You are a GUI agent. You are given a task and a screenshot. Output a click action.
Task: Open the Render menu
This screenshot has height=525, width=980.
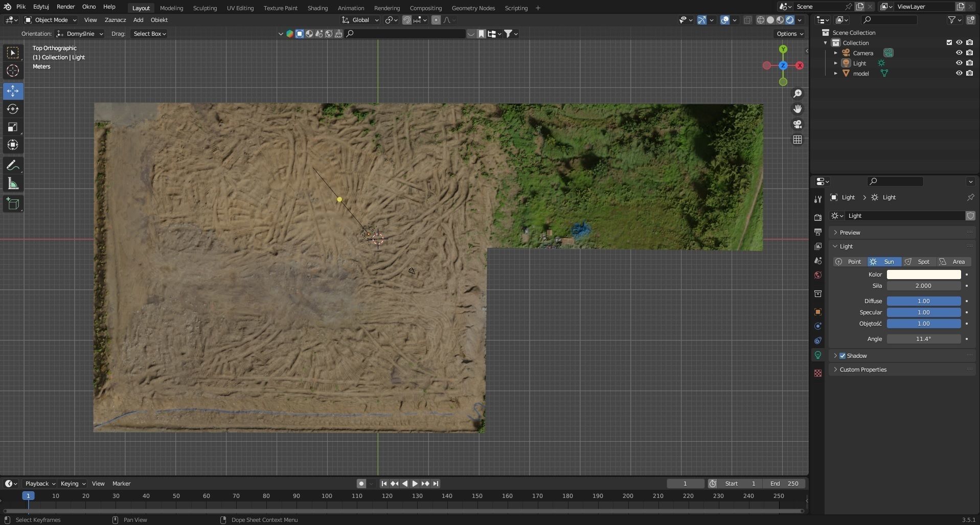point(65,7)
